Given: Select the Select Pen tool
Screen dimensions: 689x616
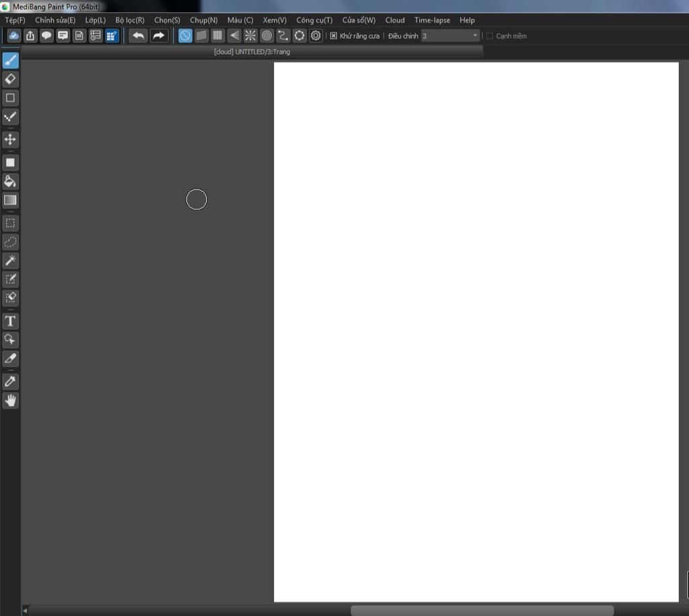Looking at the screenshot, I should (11, 279).
